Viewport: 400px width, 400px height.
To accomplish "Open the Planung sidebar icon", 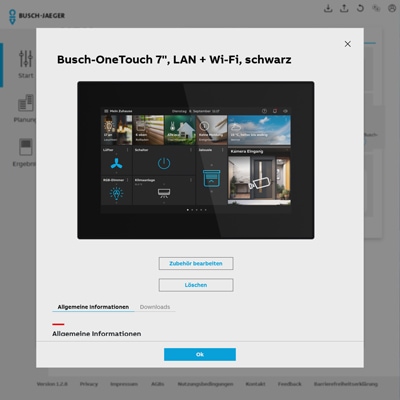I will [26, 103].
